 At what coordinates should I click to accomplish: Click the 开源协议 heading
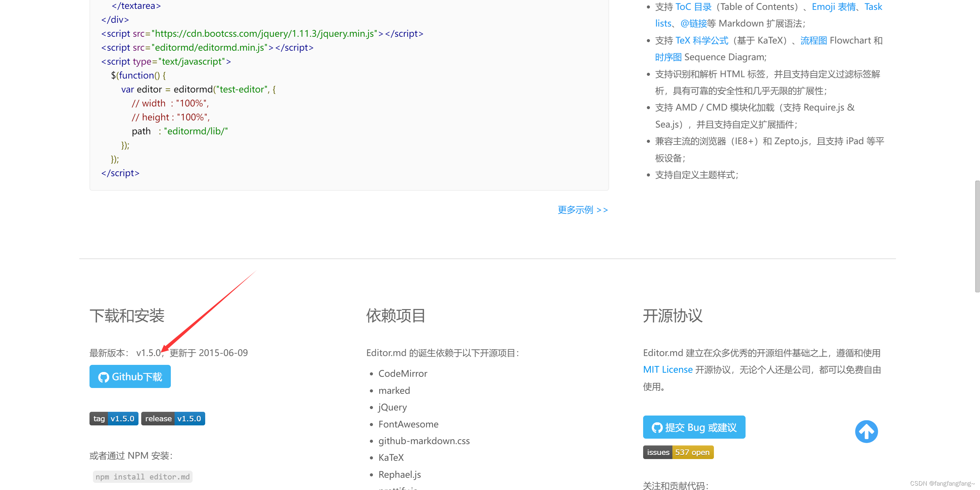673,316
